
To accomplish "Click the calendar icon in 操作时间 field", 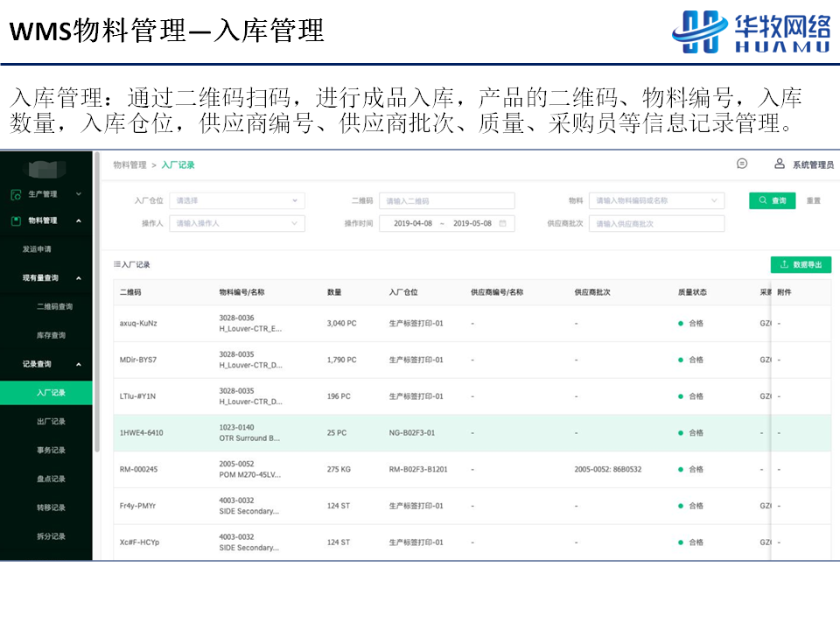I will tap(502, 223).
